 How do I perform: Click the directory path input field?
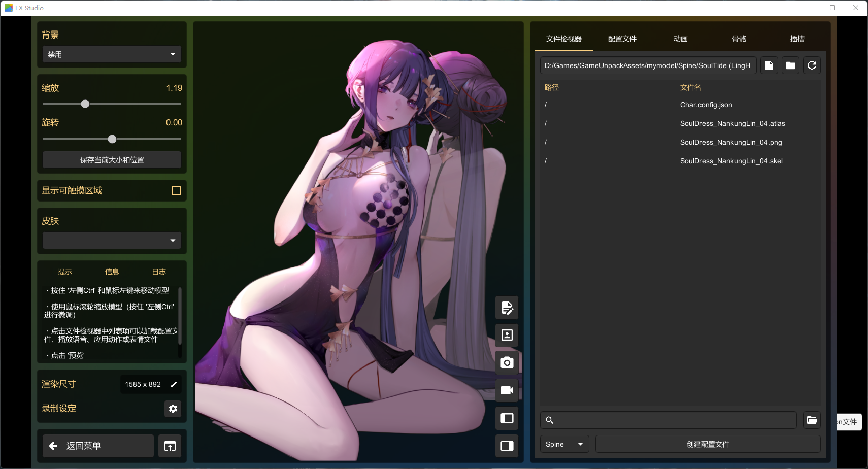(x=648, y=65)
